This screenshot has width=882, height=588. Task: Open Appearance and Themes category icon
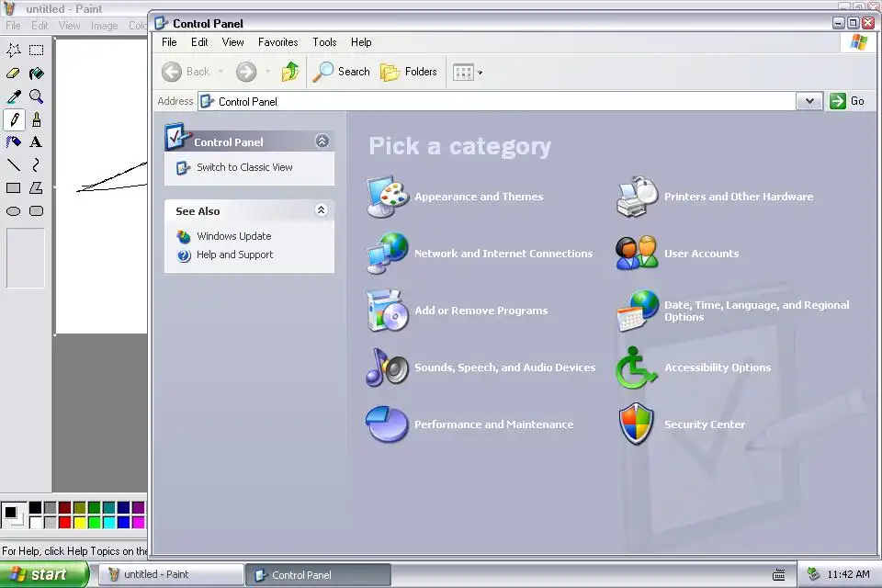pyautogui.click(x=387, y=197)
